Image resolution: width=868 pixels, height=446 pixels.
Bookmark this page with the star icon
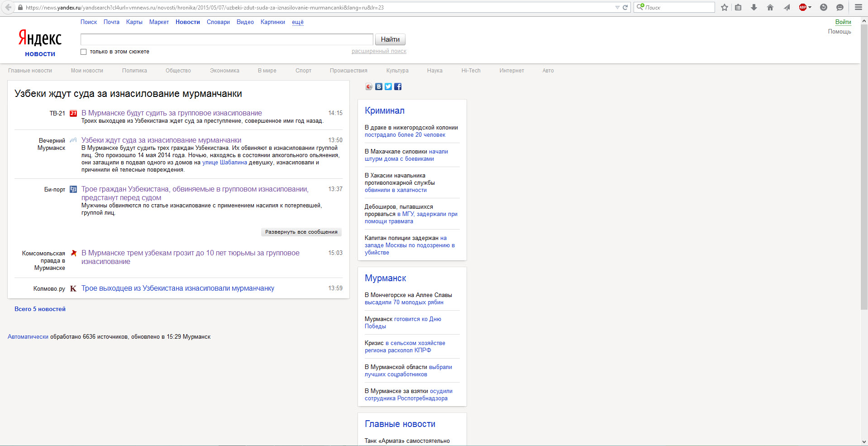point(725,7)
